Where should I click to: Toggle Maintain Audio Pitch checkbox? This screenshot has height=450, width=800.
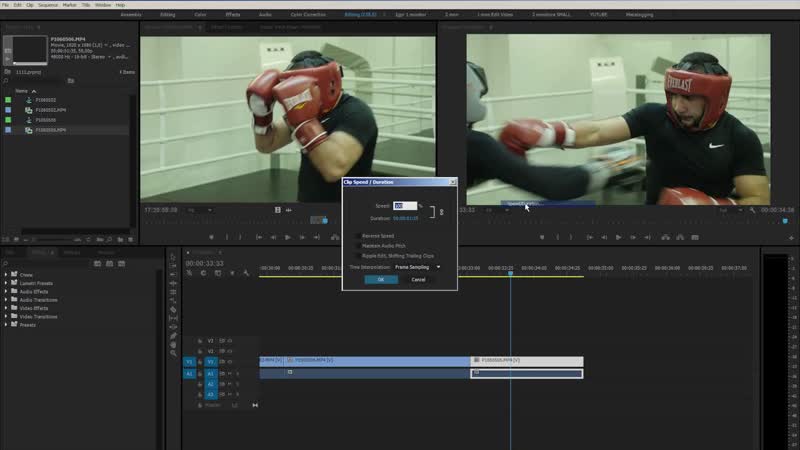(358, 246)
